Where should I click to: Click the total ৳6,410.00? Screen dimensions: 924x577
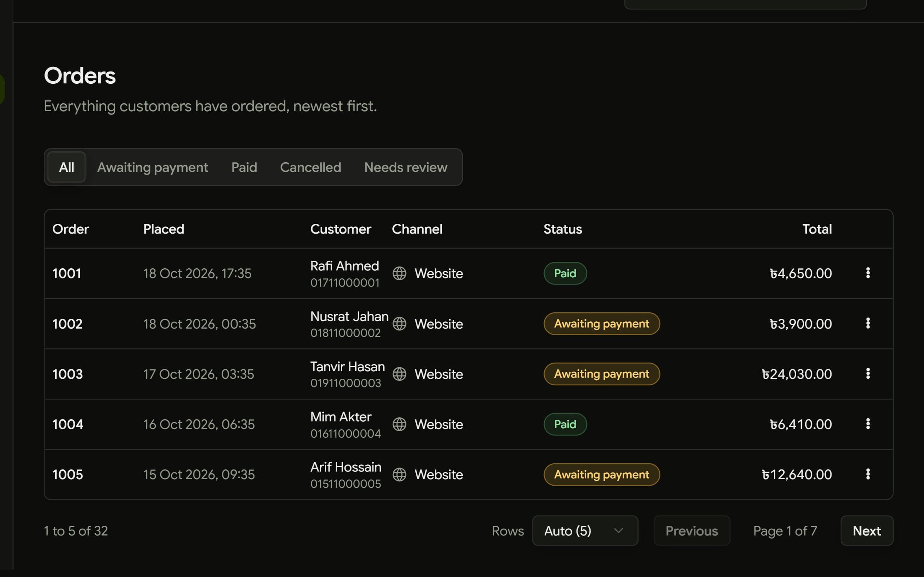coord(801,424)
